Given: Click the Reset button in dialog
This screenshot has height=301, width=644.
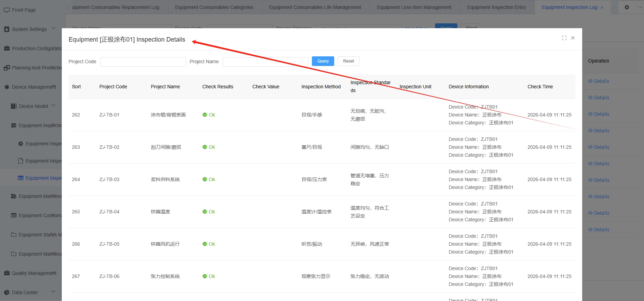Looking at the screenshot, I should pyautogui.click(x=349, y=61).
